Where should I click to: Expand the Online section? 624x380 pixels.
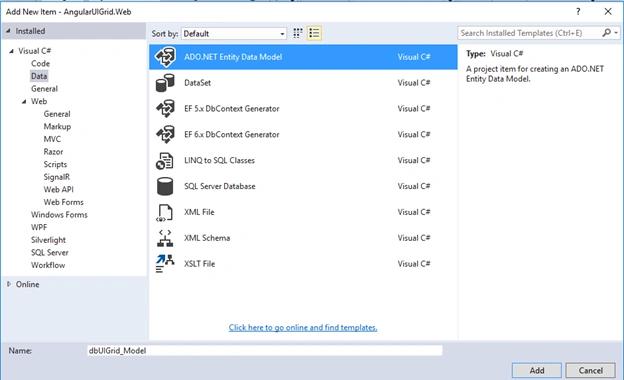click(9, 284)
